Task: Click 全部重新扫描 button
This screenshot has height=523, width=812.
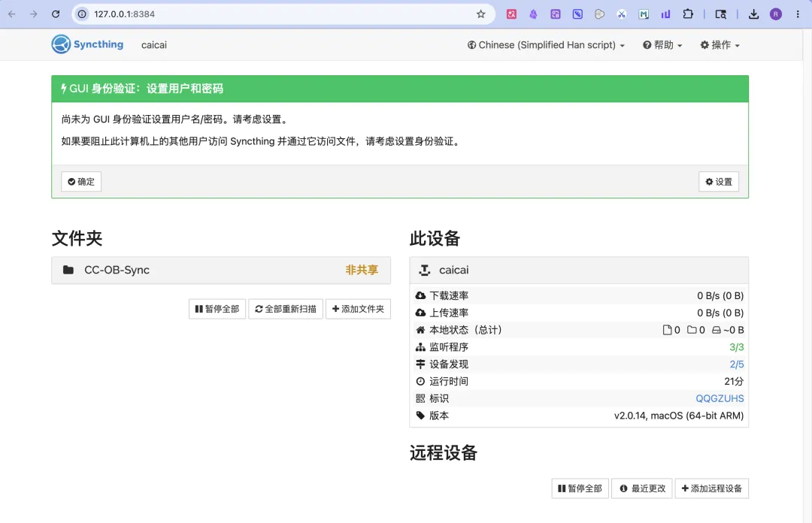Action: 286,309
